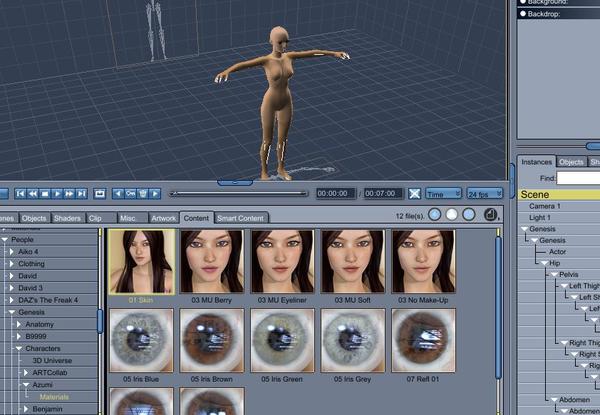Select Camera 1 in scene list
The width and height of the screenshot is (600, 415).
tap(545, 206)
